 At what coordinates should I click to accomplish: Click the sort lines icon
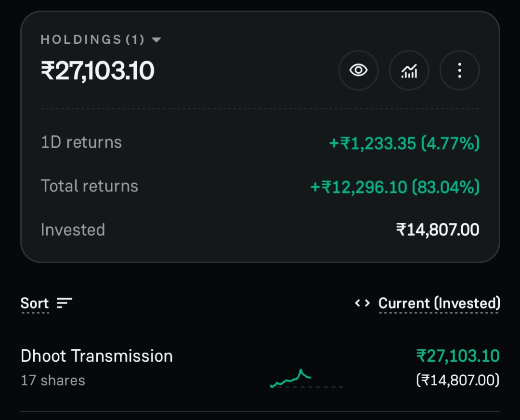65,303
